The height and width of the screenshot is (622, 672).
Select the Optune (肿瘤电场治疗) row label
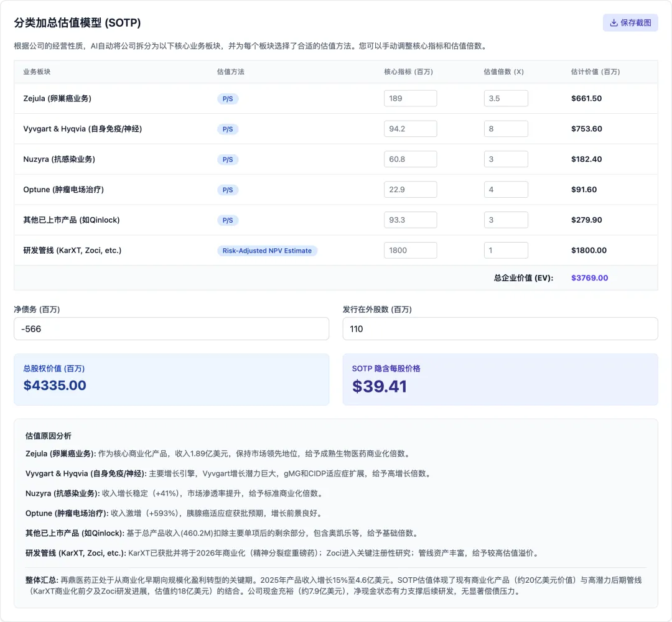pos(63,189)
